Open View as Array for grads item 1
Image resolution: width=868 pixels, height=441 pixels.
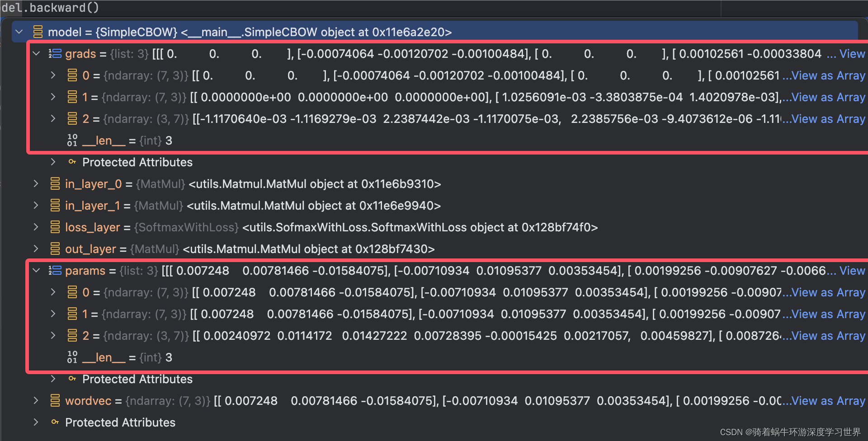tap(828, 97)
